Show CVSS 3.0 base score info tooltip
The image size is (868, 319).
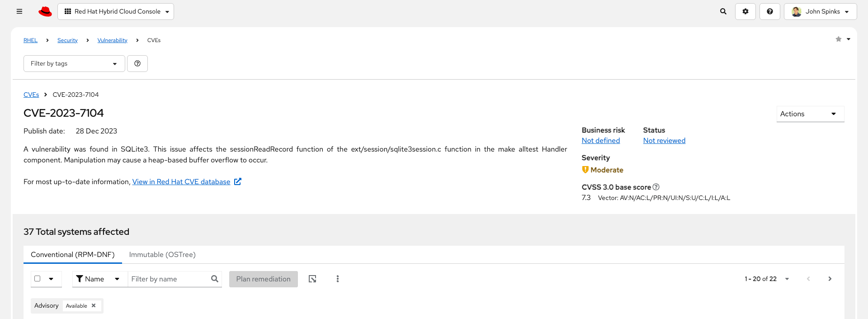pos(656,187)
